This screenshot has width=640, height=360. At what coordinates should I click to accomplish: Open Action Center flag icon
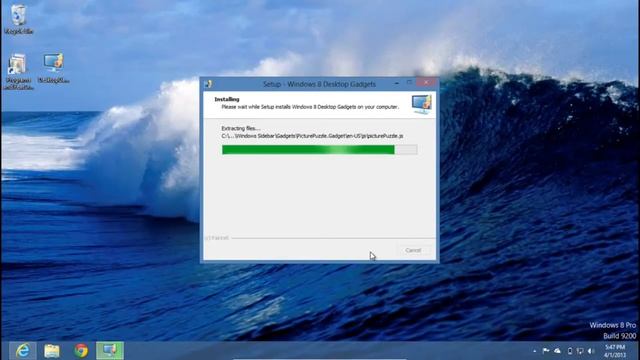point(546,351)
